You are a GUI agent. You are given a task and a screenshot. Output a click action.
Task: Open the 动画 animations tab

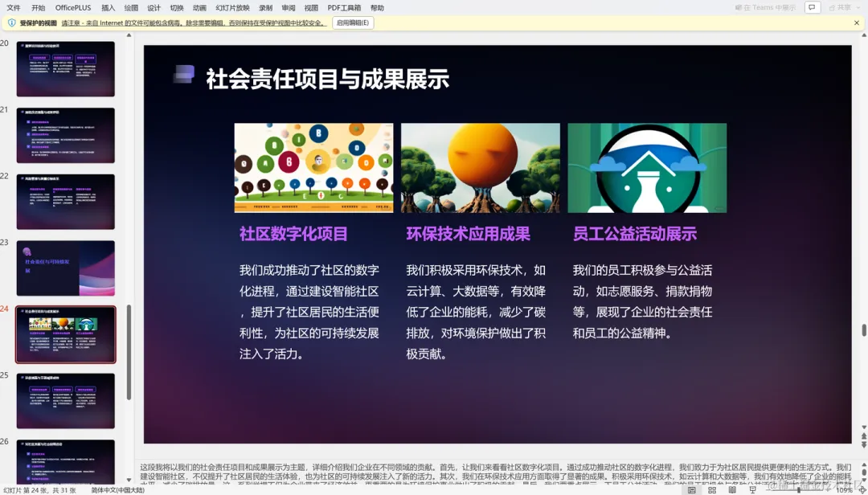coord(199,8)
